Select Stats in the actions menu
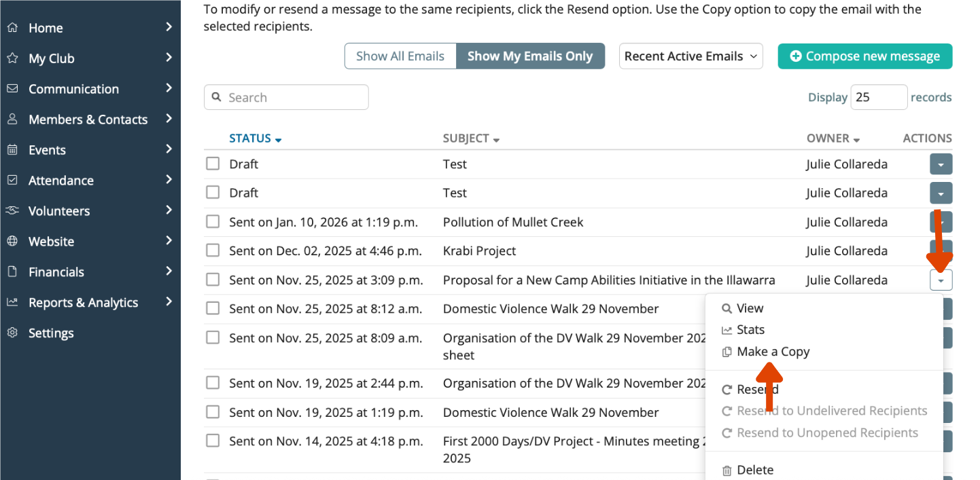 pyautogui.click(x=743, y=330)
